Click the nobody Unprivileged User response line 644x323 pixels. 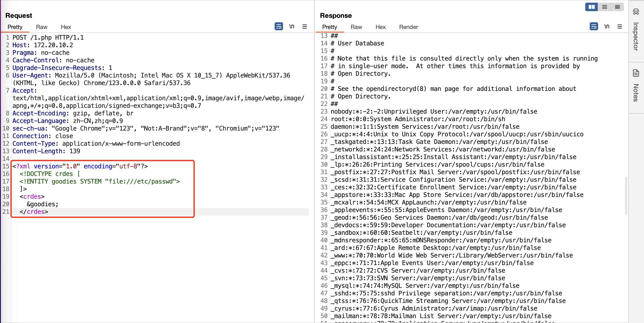[x=434, y=112]
